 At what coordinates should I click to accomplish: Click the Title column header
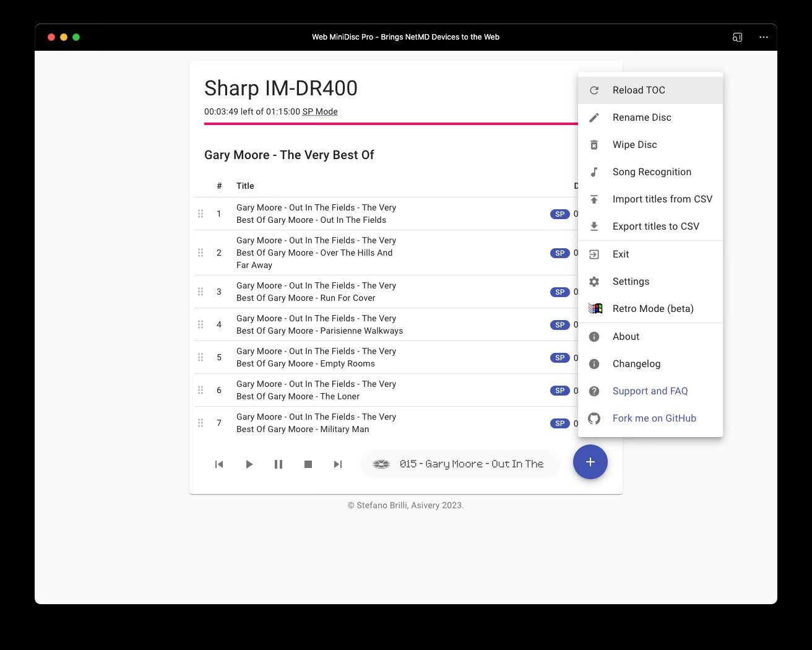(x=245, y=186)
